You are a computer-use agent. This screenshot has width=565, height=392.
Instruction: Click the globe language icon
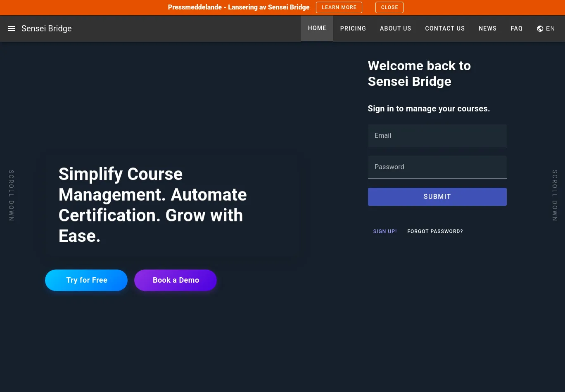540,28
